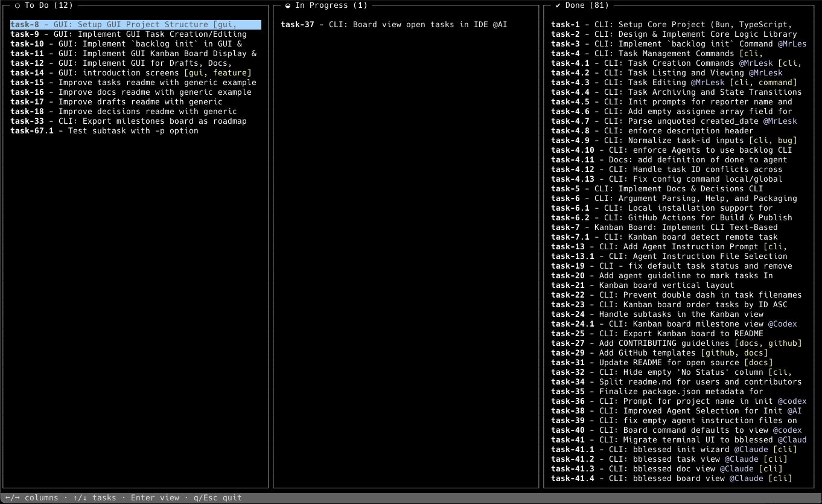
Task: Select task-41.4 bblessed board view
Action: click(671, 479)
